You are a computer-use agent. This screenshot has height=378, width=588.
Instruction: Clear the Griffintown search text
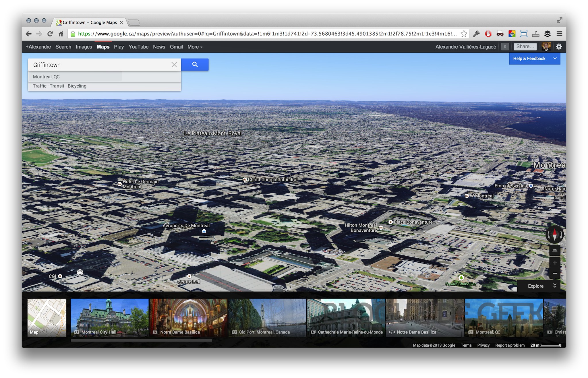coord(174,65)
